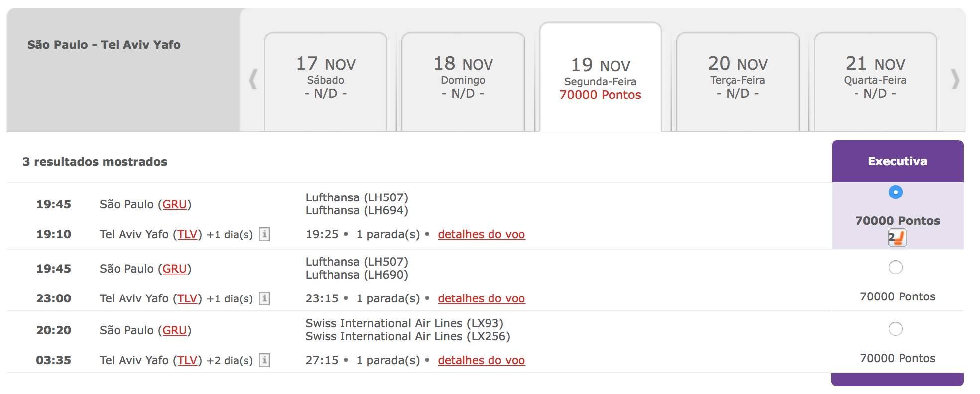This screenshot has width=980, height=394.
Task: Switch to the 17 NOV Sábado tab
Action: click(326, 82)
